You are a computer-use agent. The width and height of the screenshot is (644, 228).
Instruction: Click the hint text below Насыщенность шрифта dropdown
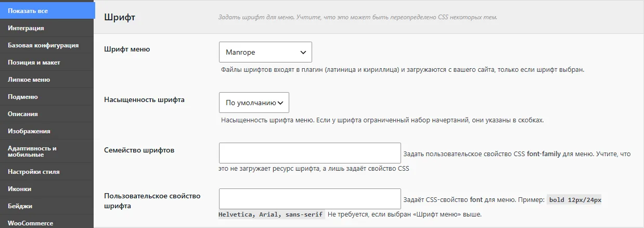pyautogui.click(x=382, y=120)
